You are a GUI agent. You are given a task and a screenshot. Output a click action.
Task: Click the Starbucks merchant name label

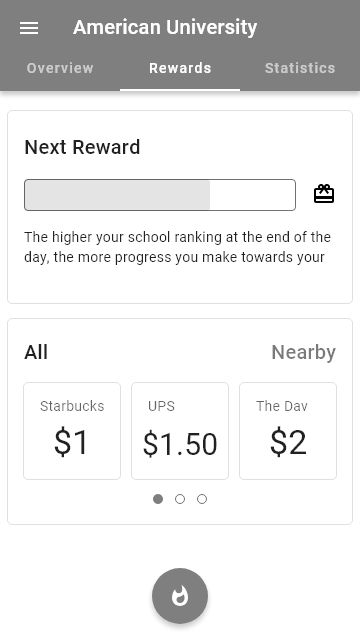click(x=72, y=406)
